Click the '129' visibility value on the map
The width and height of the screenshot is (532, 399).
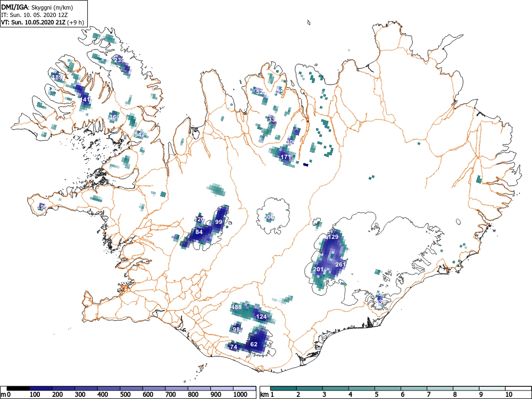[333, 237]
